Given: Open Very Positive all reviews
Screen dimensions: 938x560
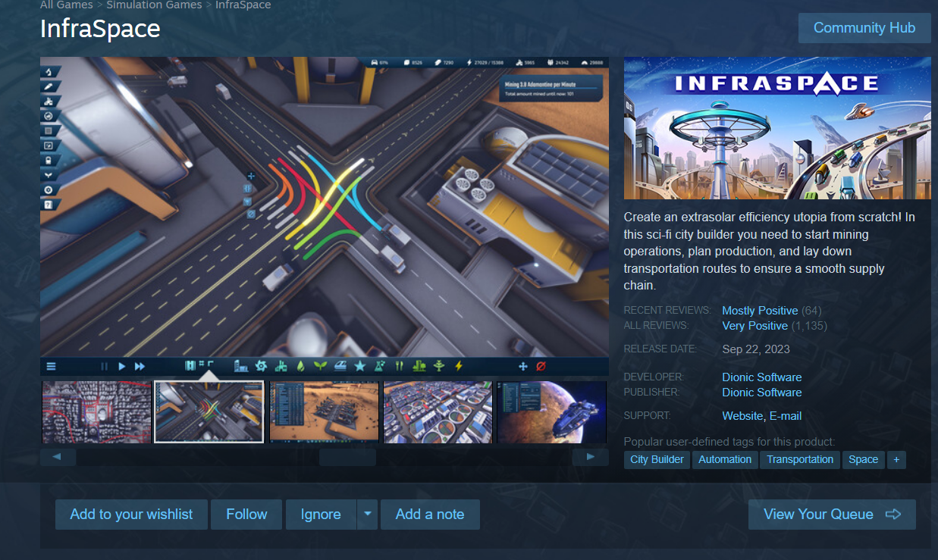Looking at the screenshot, I should [754, 326].
